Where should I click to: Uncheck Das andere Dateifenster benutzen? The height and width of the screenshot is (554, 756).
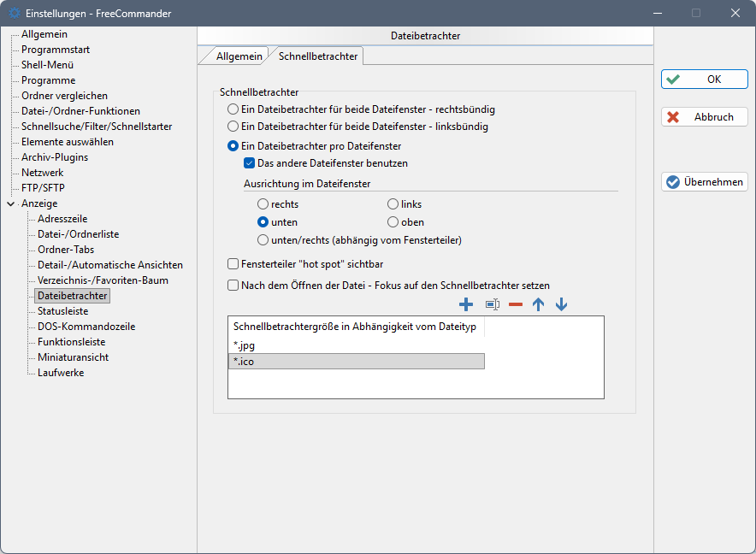(250, 163)
